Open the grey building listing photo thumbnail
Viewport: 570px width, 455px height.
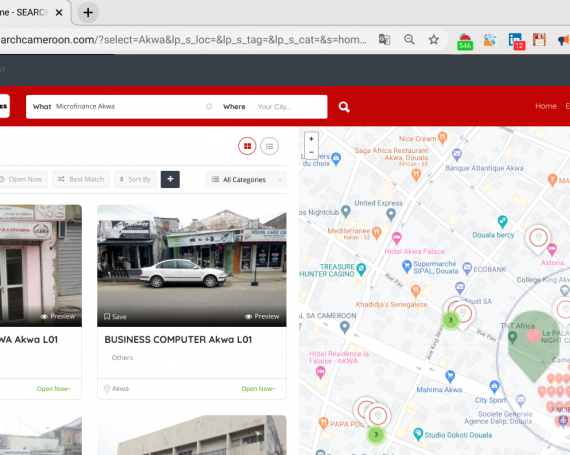tap(192, 435)
